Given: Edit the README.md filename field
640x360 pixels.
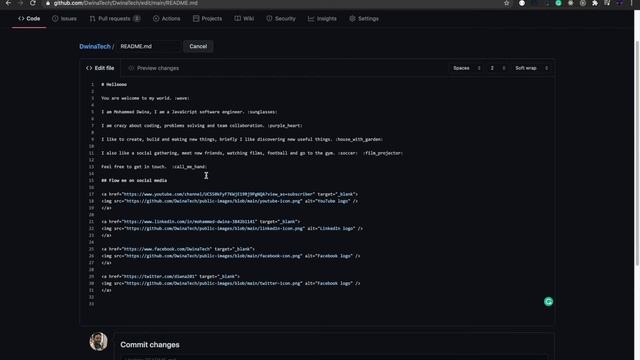Looking at the screenshot, I should pyautogui.click(x=149, y=46).
